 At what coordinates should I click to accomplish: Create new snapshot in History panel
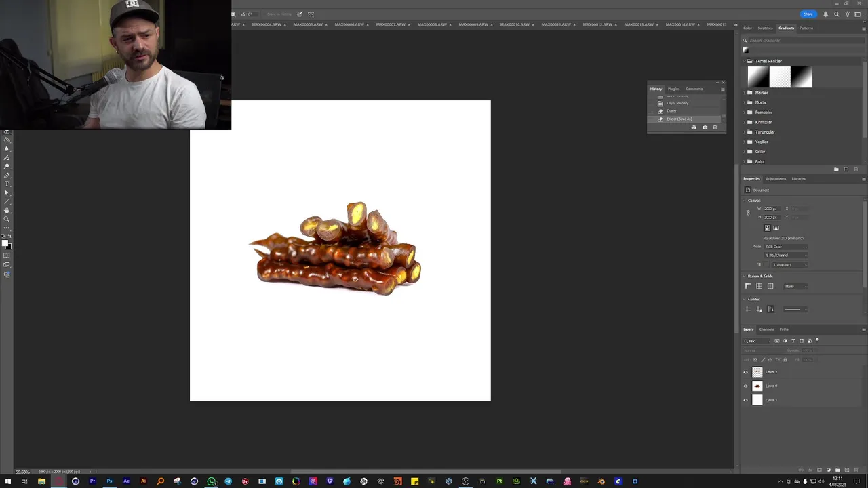(x=705, y=127)
